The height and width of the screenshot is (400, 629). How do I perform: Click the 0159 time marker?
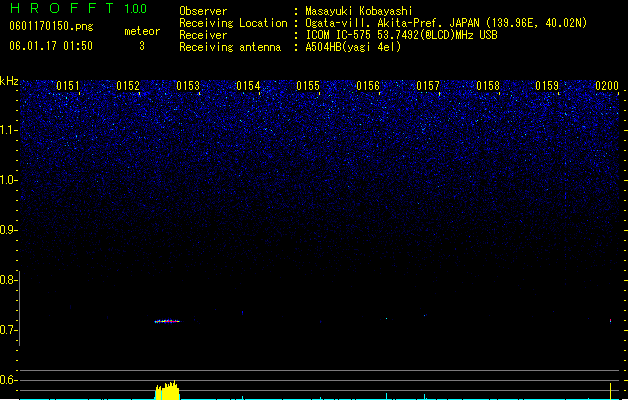pos(547,86)
